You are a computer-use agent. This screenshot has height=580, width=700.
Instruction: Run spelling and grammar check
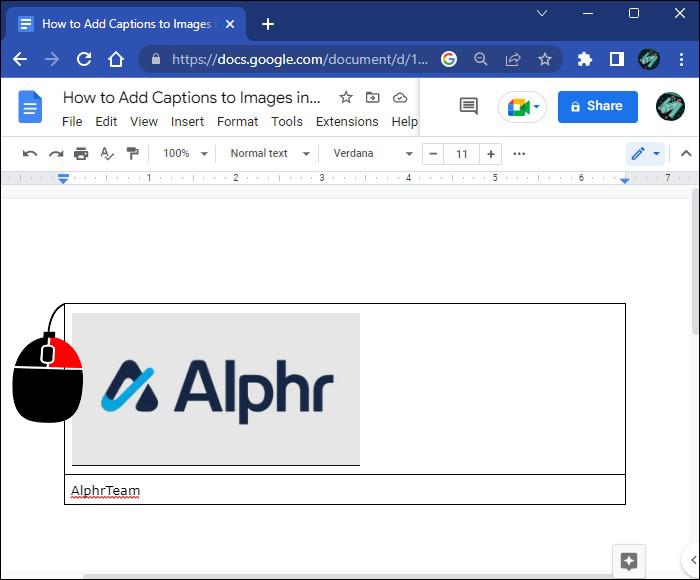[x=107, y=154]
